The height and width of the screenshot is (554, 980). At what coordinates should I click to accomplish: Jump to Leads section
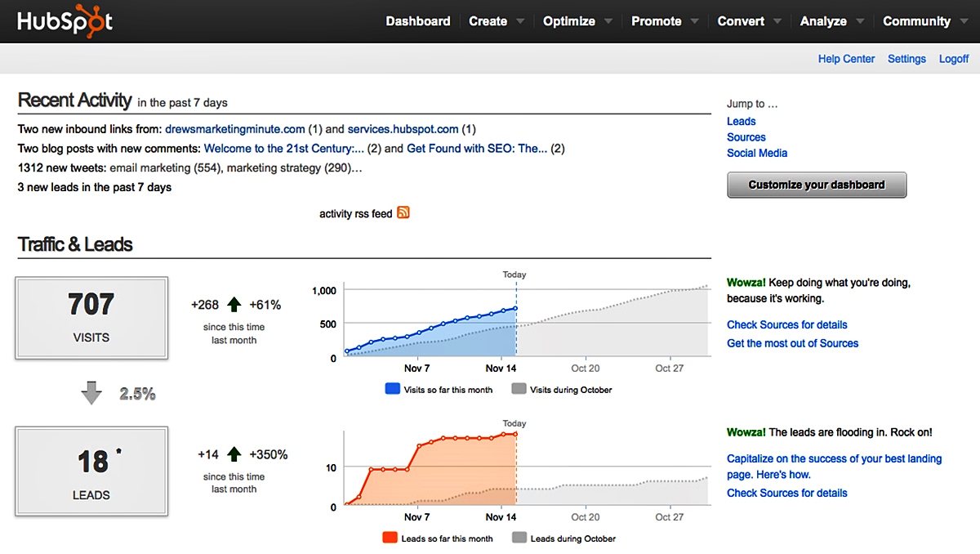click(x=742, y=121)
